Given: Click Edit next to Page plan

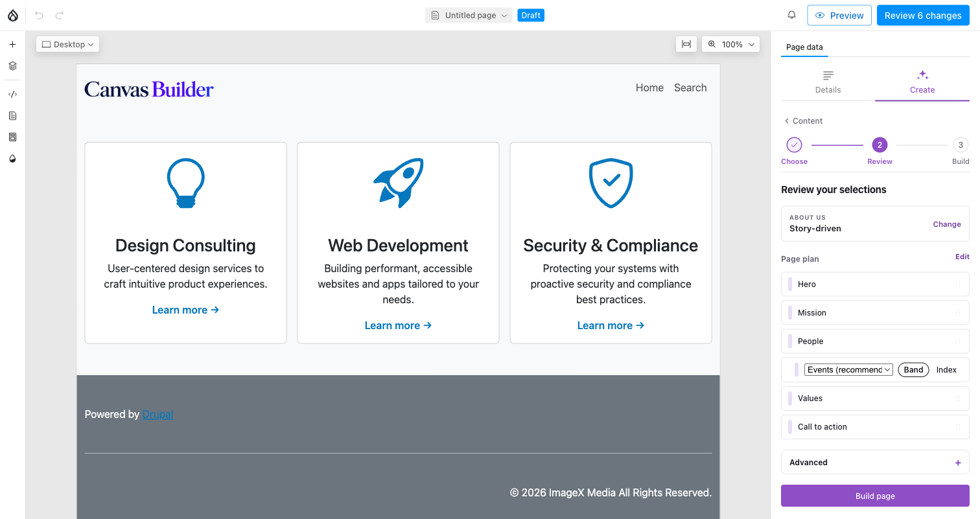Looking at the screenshot, I should 962,257.
